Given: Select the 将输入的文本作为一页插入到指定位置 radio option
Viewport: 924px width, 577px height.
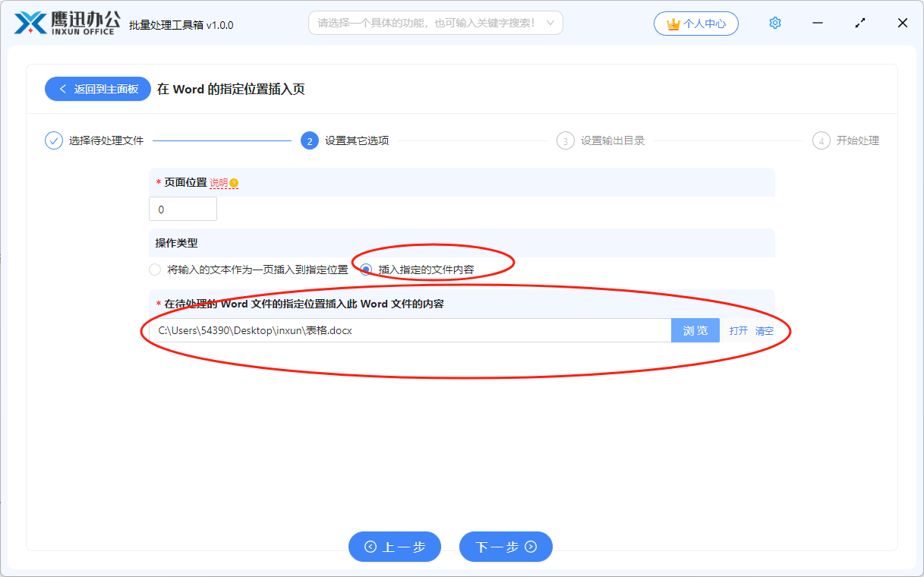Looking at the screenshot, I should click(155, 270).
